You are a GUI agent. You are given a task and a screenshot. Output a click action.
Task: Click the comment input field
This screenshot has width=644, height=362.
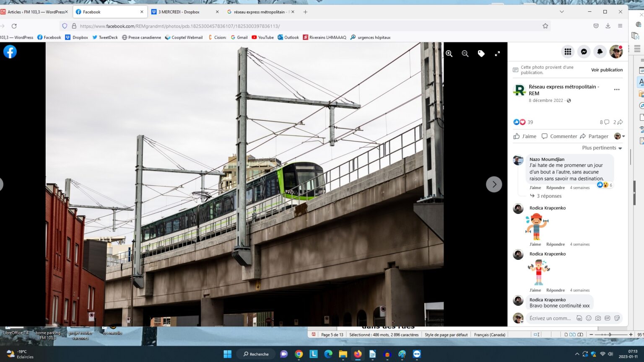[551, 318]
